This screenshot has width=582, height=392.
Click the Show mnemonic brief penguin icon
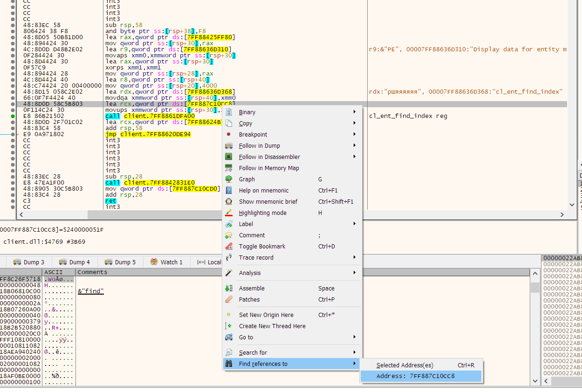[x=229, y=201]
